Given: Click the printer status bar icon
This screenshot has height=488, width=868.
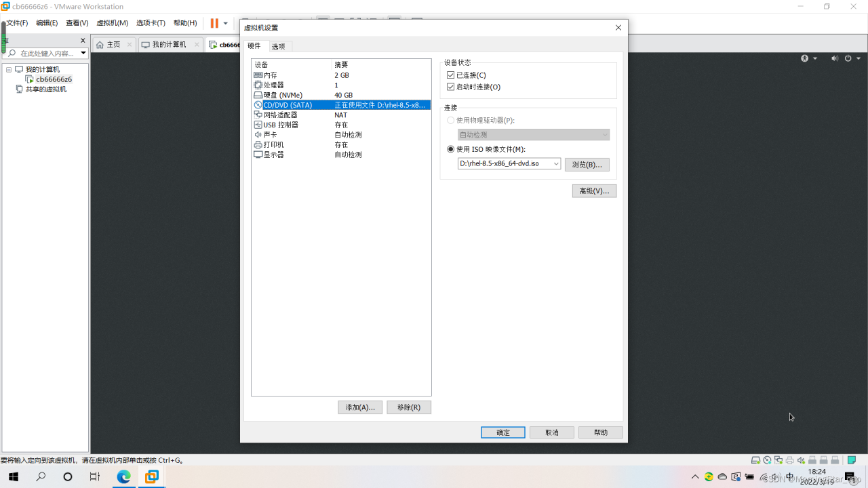Looking at the screenshot, I should pos(790,460).
